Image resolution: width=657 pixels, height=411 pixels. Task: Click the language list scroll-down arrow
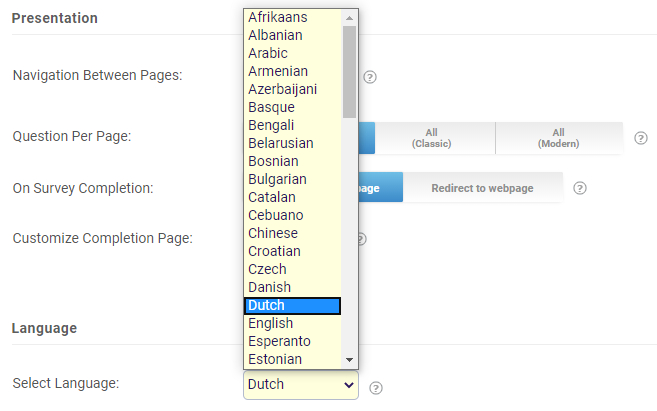[349, 359]
